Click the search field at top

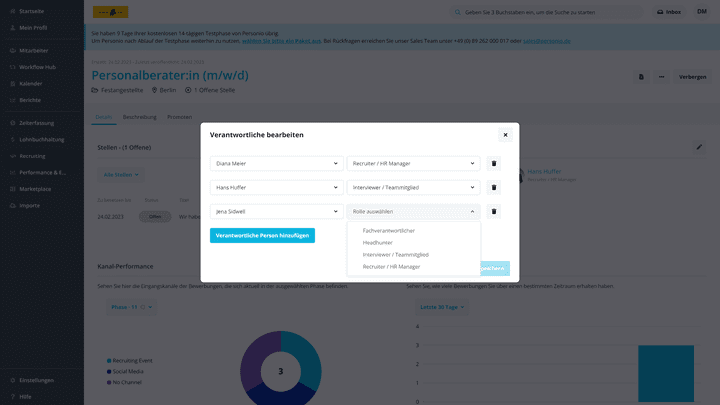coord(546,12)
